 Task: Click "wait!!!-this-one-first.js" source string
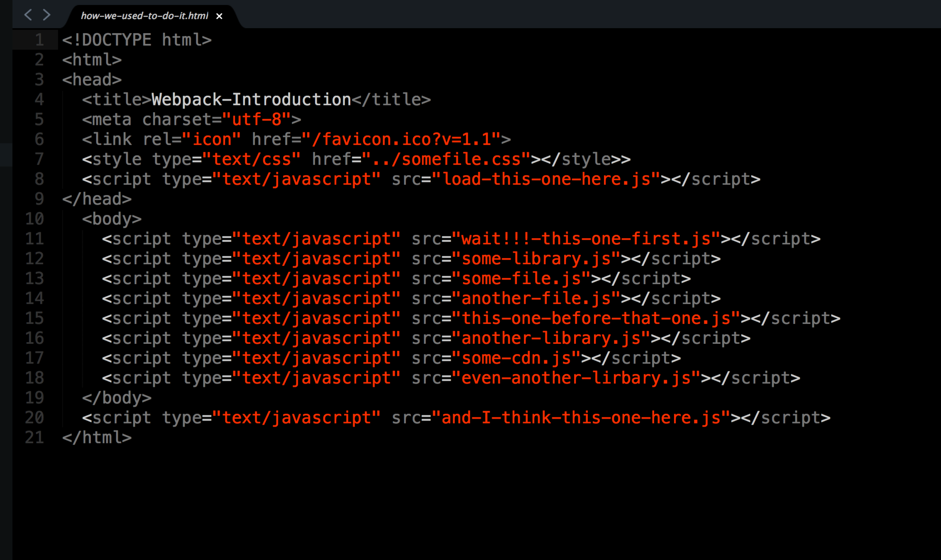click(586, 239)
